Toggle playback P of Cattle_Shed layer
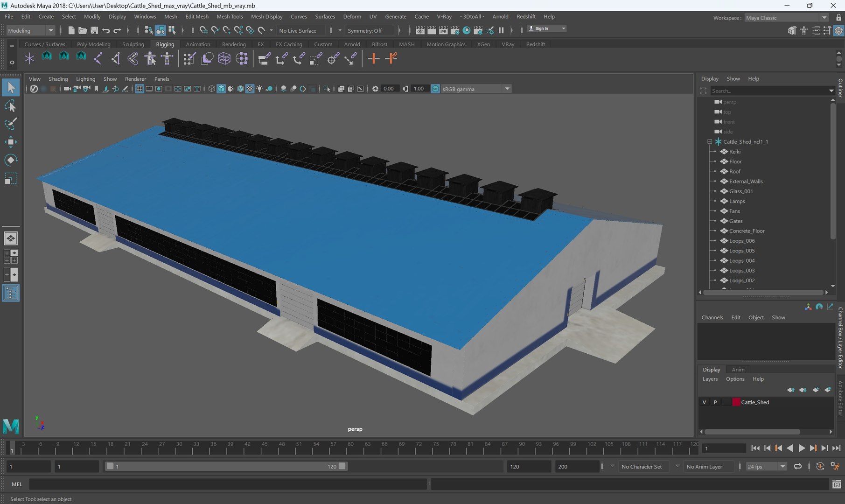 click(715, 402)
